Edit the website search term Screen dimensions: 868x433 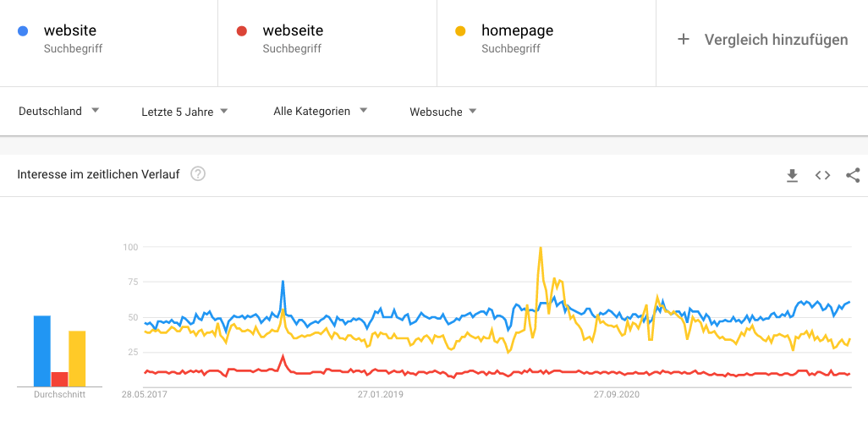70,31
